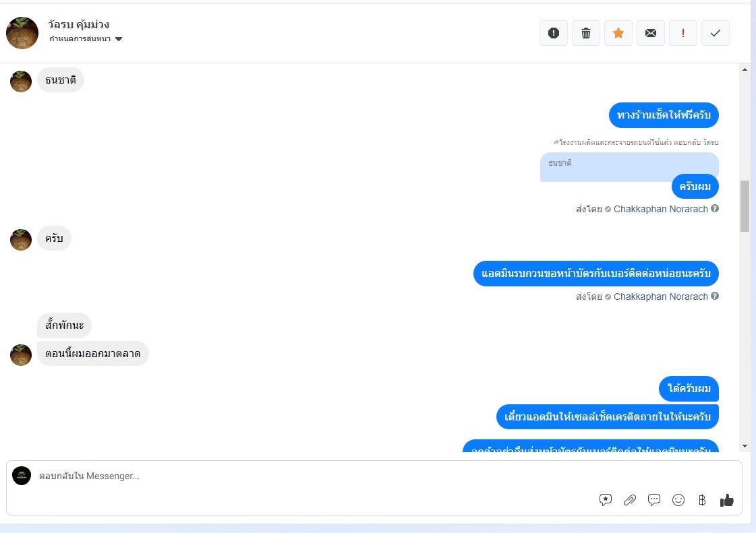Viewport: 756px width, 533px height.
Task: Open the starred quick reply bubble icon
Action: (x=606, y=500)
